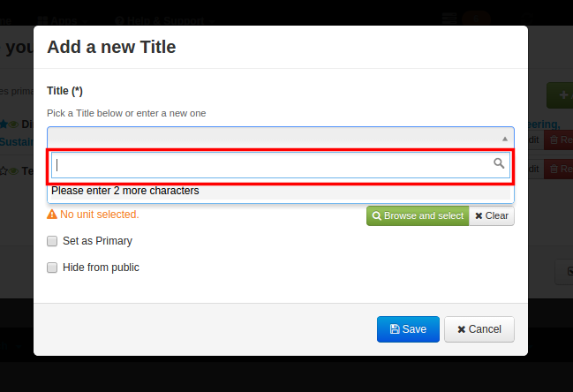Collapse the Title dropdown with the arrow
The image size is (573, 392).
point(505,139)
